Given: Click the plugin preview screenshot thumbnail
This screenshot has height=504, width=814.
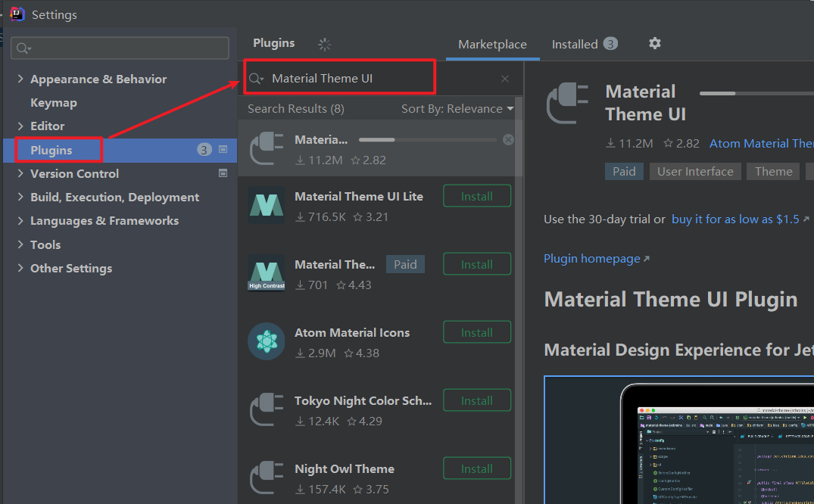Looking at the screenshot, I should click(679, 440).
